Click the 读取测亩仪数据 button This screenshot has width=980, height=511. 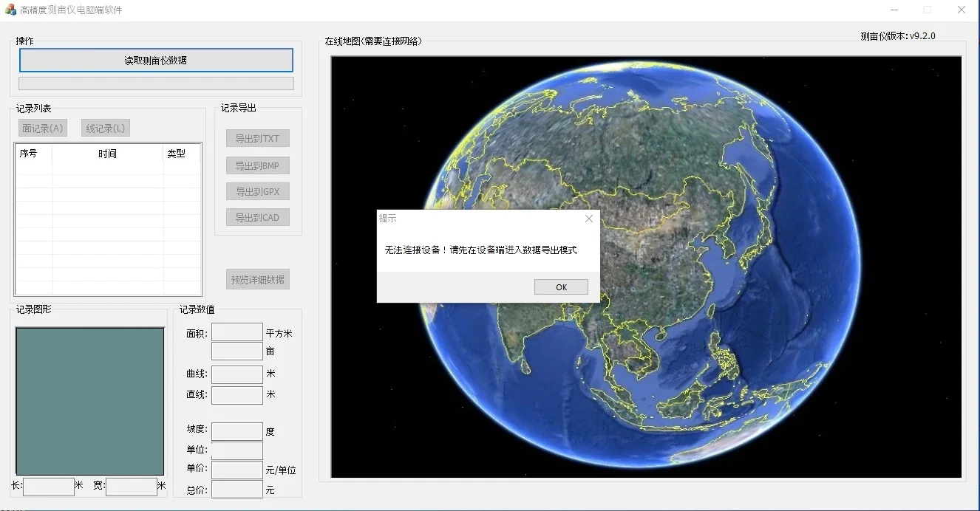tap(156, 61)
